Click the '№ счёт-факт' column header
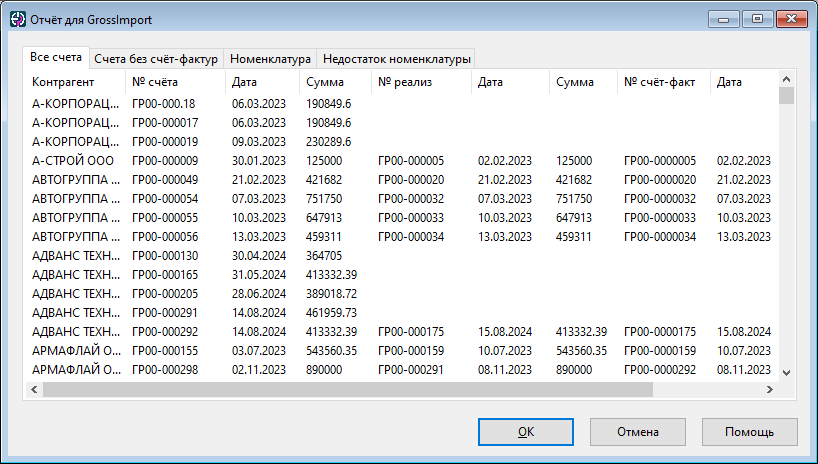 tap(664, 82)
